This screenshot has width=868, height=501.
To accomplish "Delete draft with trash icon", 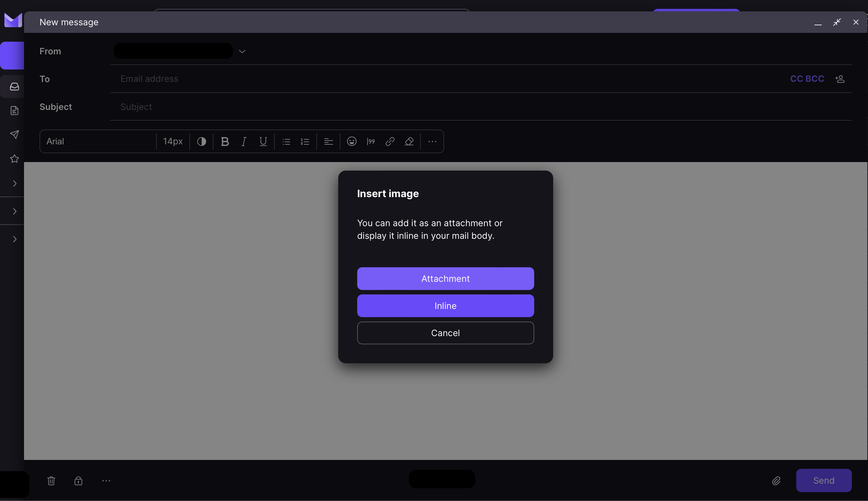I will 51,481.
